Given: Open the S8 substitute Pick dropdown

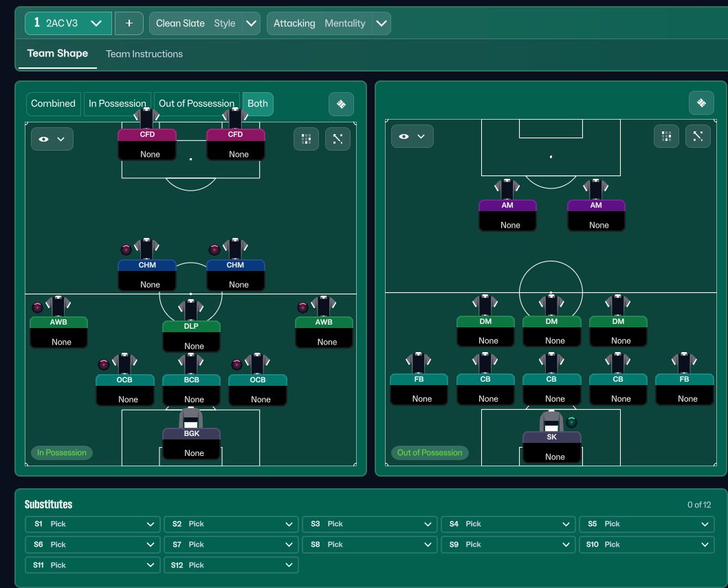Looking at the screenshot, I should 370,545.
